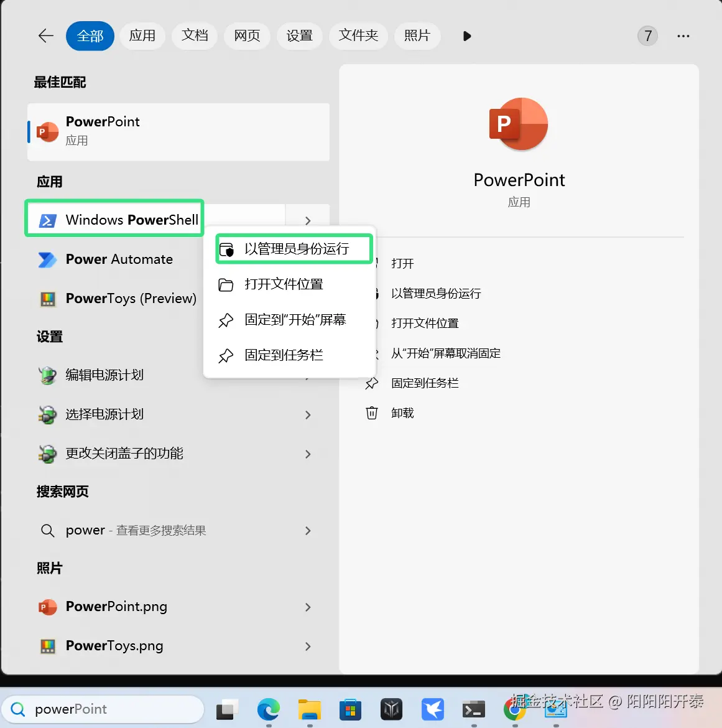Screen dimensions: 722x728
Task: Expand chevron next to 选择电源计划
Action: coord(308,414)
